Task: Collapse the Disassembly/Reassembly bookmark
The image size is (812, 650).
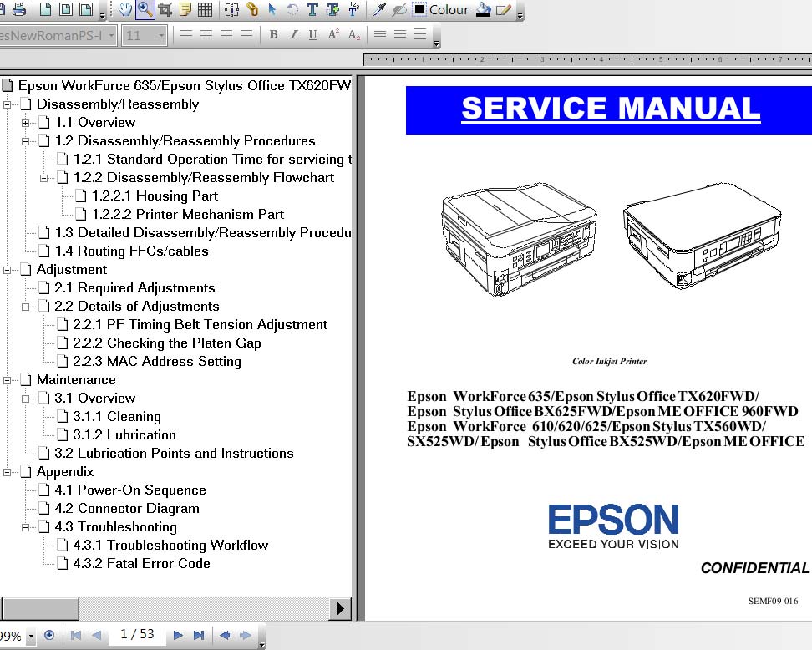Action: point(8,104)
